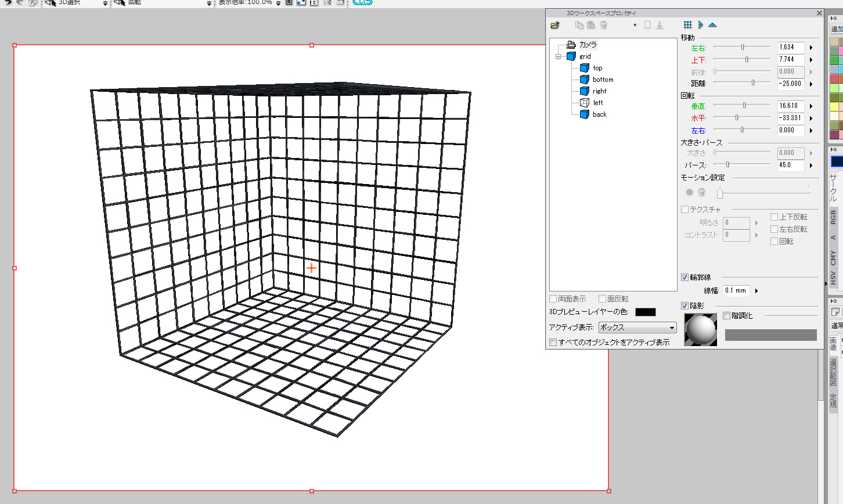Click the blue top-view triangle icon
This screenshot has height=504, width=843.
[712, 25]
